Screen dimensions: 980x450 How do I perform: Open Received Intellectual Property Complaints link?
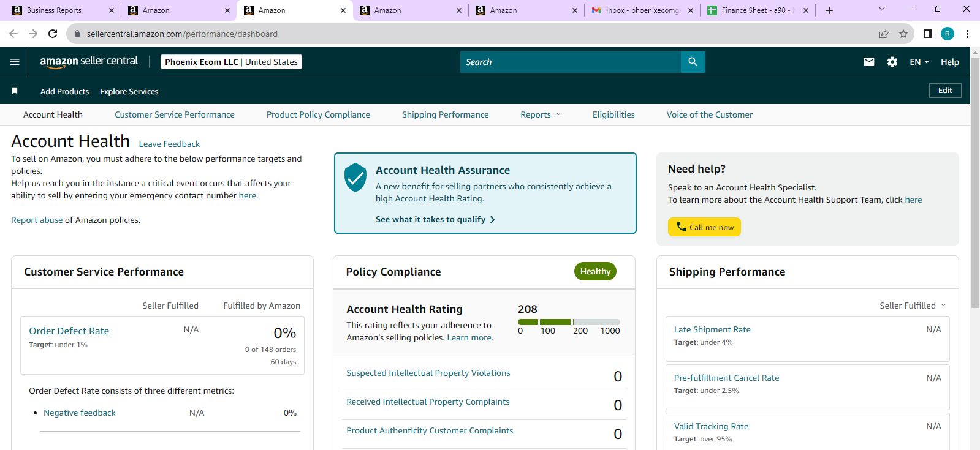pyautogui.click(x=428, y=402)
